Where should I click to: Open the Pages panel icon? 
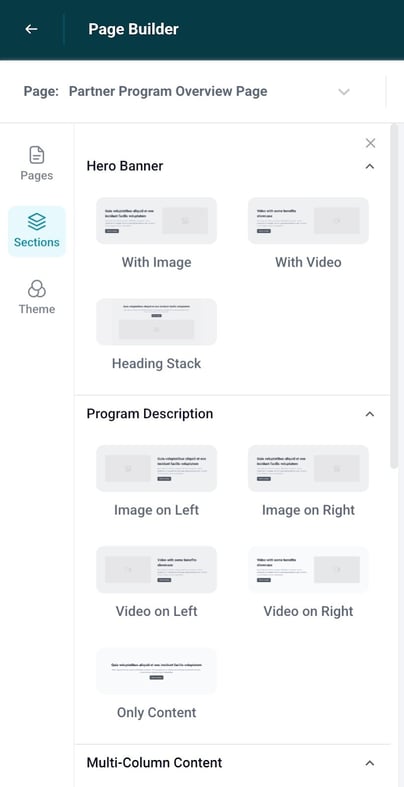click(37, 155)
